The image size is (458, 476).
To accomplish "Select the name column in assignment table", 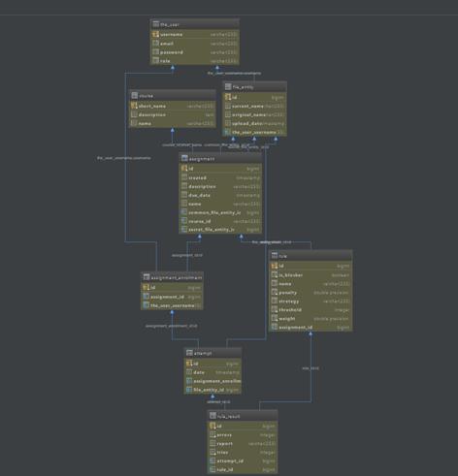I will click(x=220, y=204).
